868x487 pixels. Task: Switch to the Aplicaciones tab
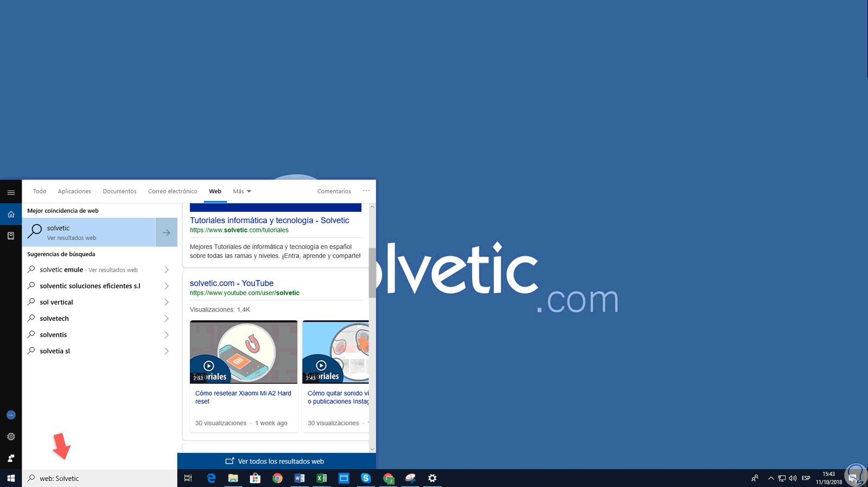[74, 191]
